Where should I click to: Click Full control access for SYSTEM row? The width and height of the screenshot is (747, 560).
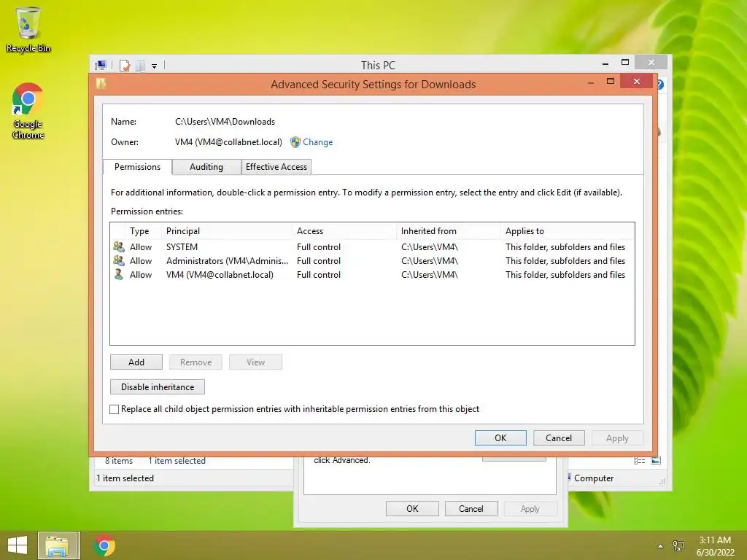(319, 246)
